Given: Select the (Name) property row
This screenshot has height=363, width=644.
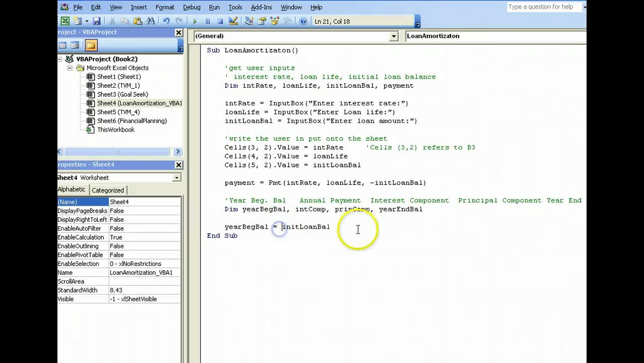Looking at the screenshot, I should [x=119, y=202].
